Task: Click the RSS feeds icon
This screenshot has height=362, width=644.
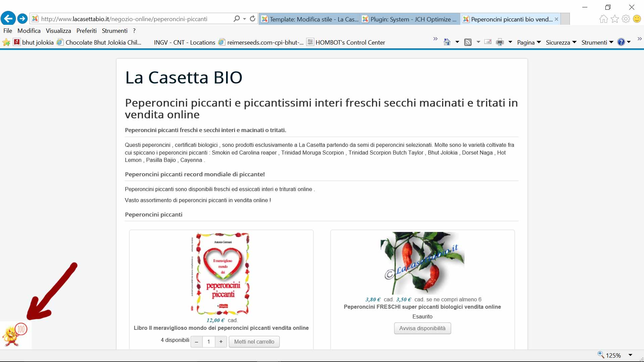Action: 468,42
